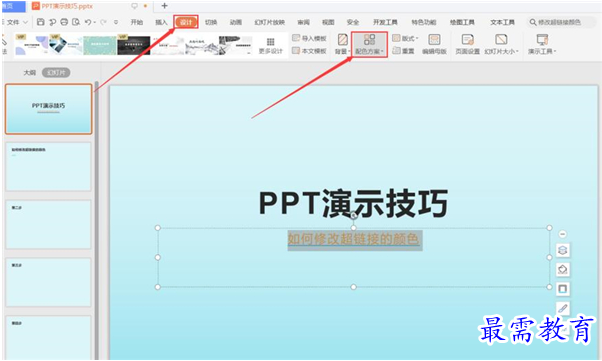Switch to the 开发工具 developer tab

[385, 22]
